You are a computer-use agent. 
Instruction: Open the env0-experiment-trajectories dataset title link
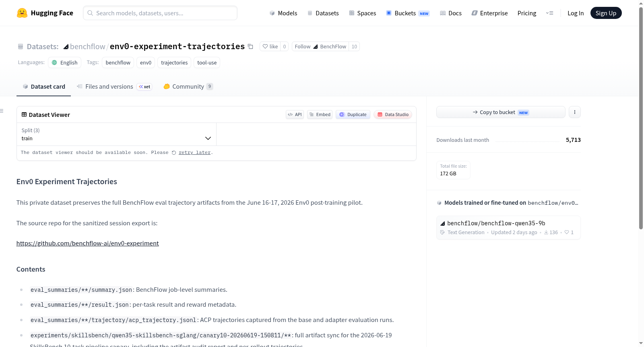(x=177, y=46)
